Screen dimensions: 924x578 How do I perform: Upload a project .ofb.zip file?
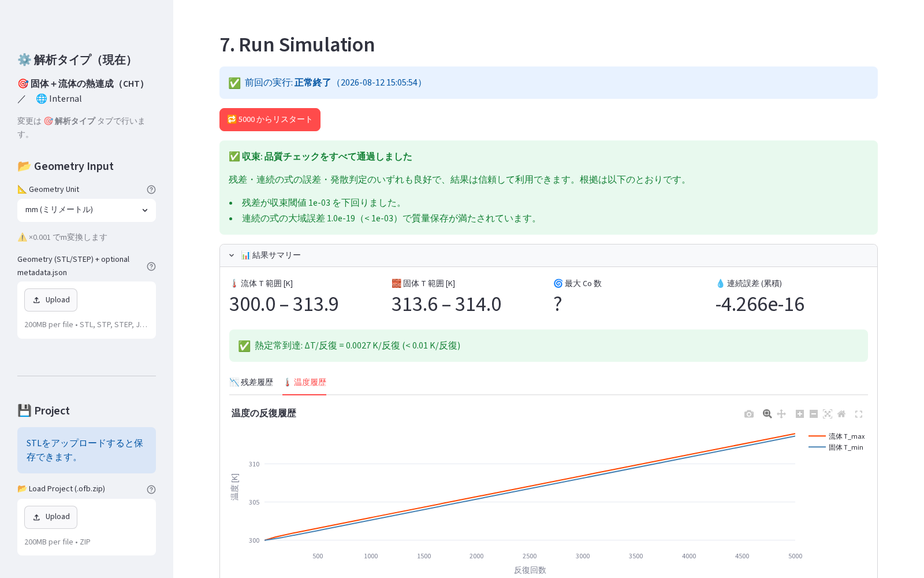51,517
